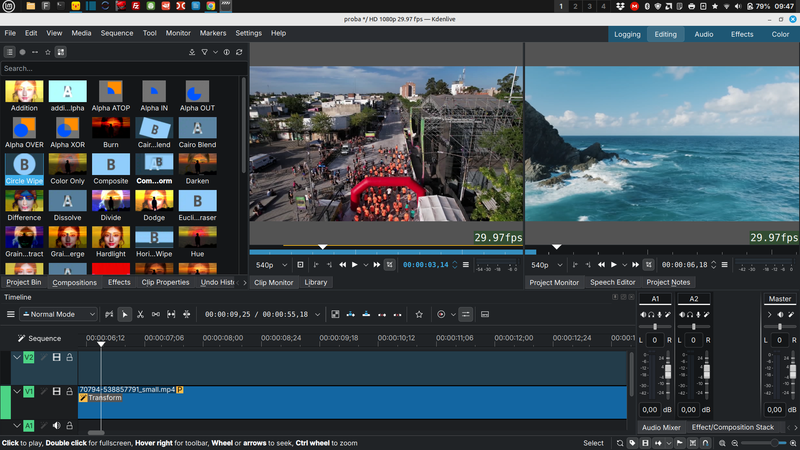Image resolution: width=800 pixels, height=450 pixels.
Task: Play the clip in the Clip Monitor
Action: tap(354, 265)
